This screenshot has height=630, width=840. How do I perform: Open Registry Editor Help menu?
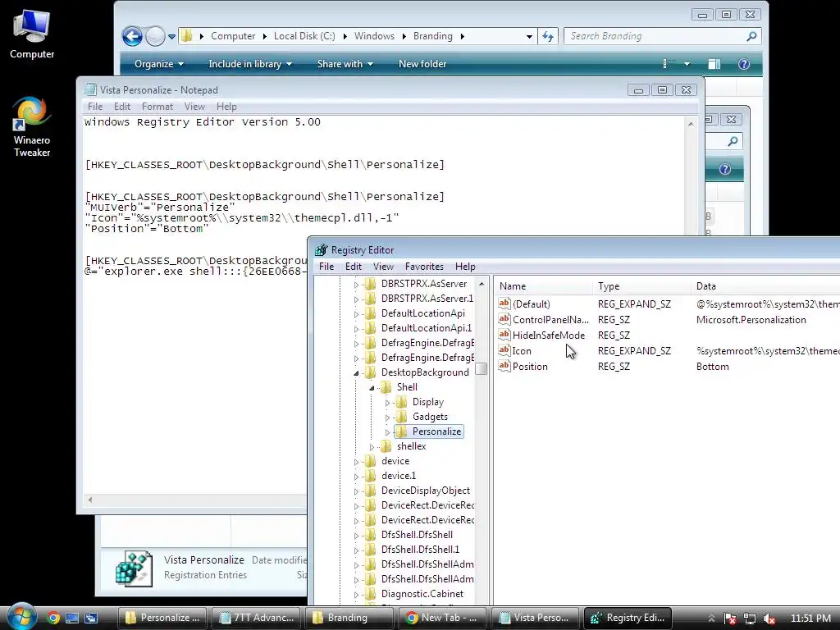[x=465, y=267]
